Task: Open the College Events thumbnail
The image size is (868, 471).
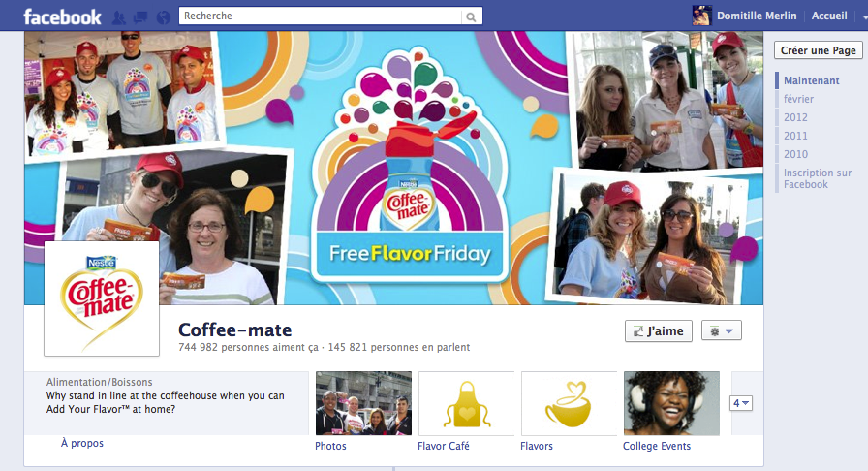Action: (x=671, y=403)
